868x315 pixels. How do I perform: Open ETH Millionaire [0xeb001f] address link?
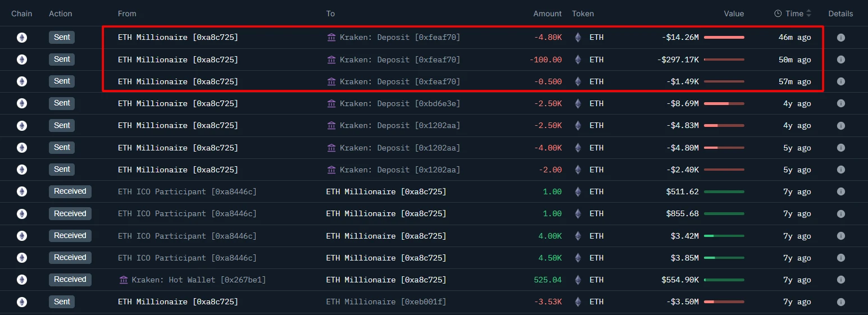386,302
